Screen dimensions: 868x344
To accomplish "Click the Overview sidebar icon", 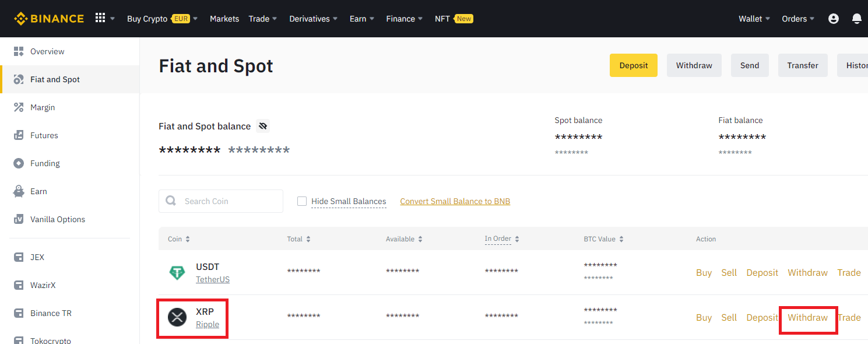I will pyautogui.click(x=19, y=51).
